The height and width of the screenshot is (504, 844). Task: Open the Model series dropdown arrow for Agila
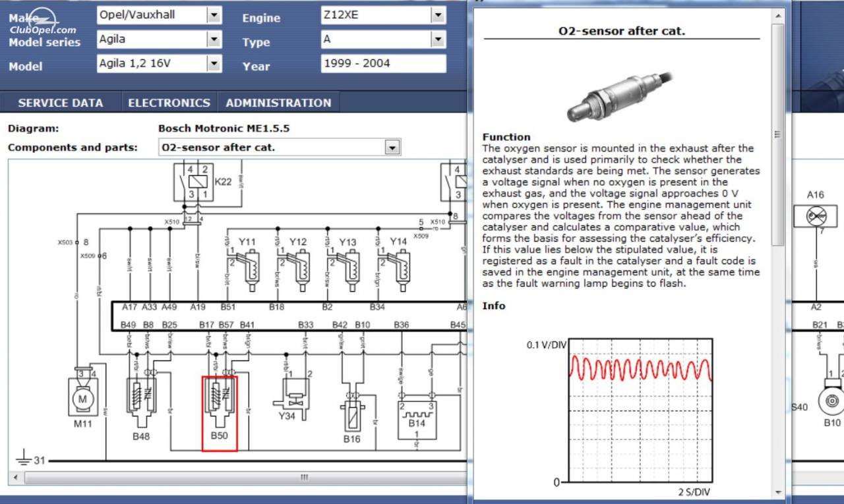coord(214,40)
